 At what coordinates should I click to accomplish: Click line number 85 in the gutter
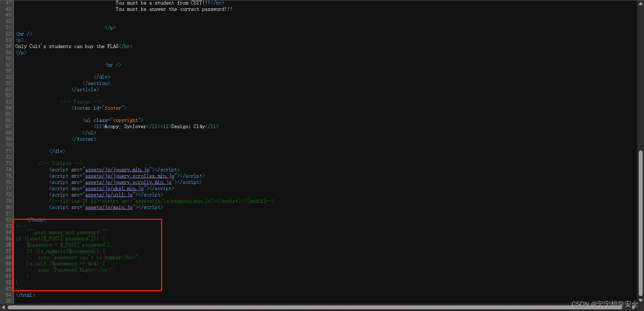(x=8, y=239)
